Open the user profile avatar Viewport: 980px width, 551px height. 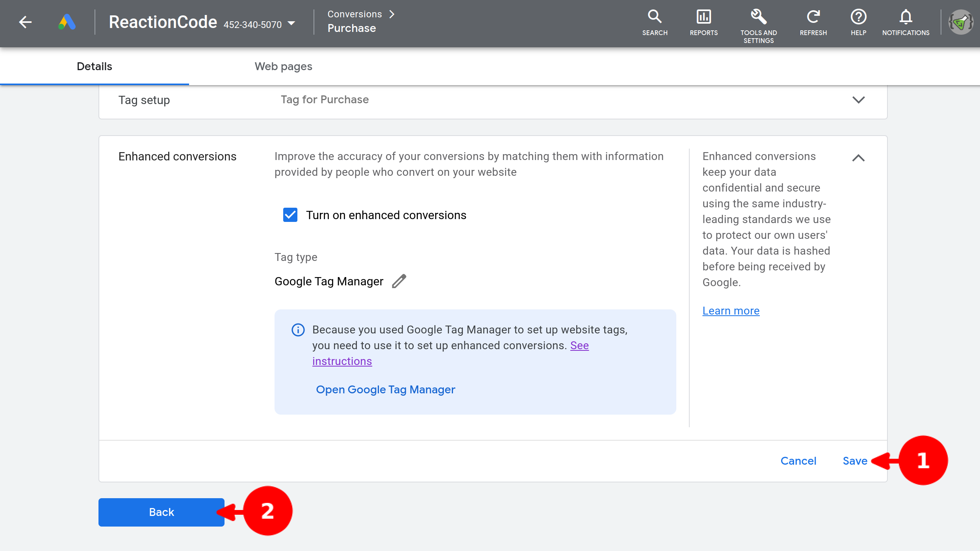coord(961,22)
